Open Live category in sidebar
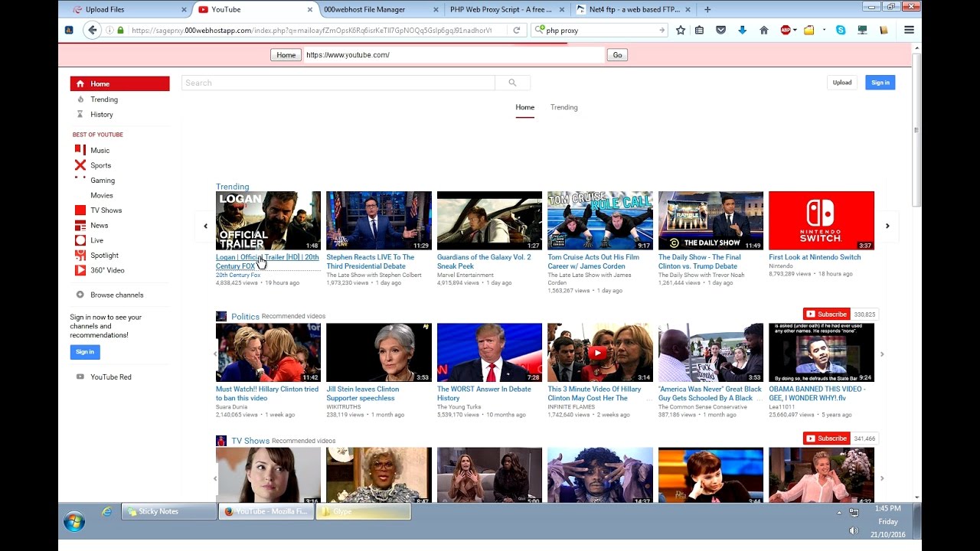This screenshot has height=551, width=980. (97, 240)
